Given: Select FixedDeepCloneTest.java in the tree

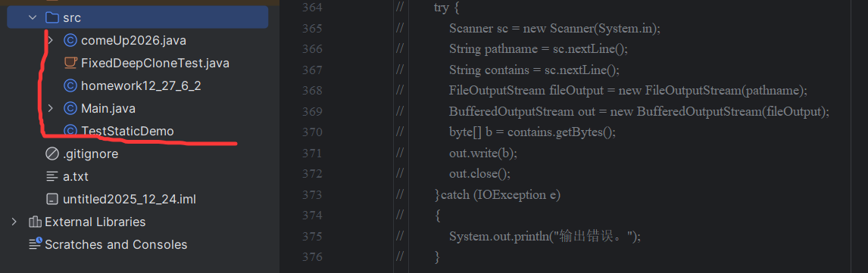Looking at the screenshot, I should point(155,63).
